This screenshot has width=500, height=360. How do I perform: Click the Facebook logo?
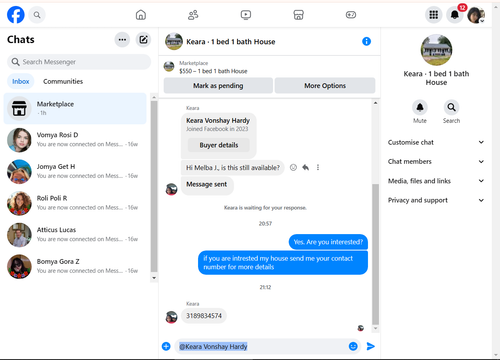16,15
